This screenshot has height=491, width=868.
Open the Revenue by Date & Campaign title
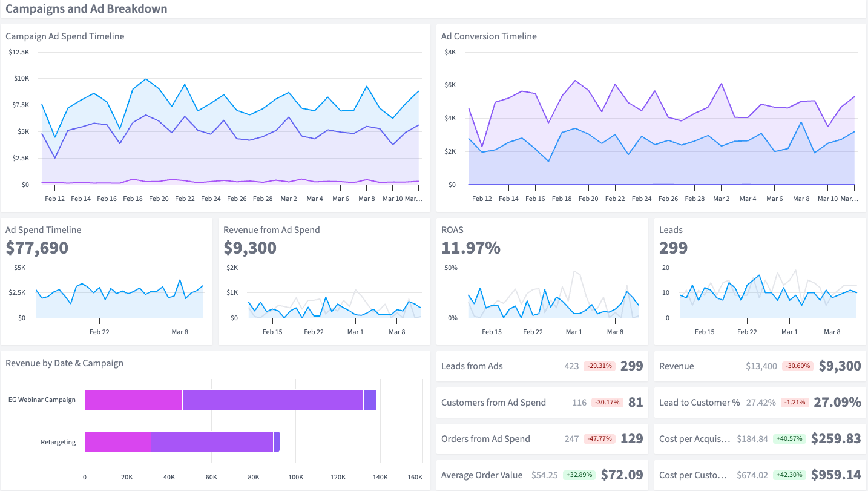point(64,363)
